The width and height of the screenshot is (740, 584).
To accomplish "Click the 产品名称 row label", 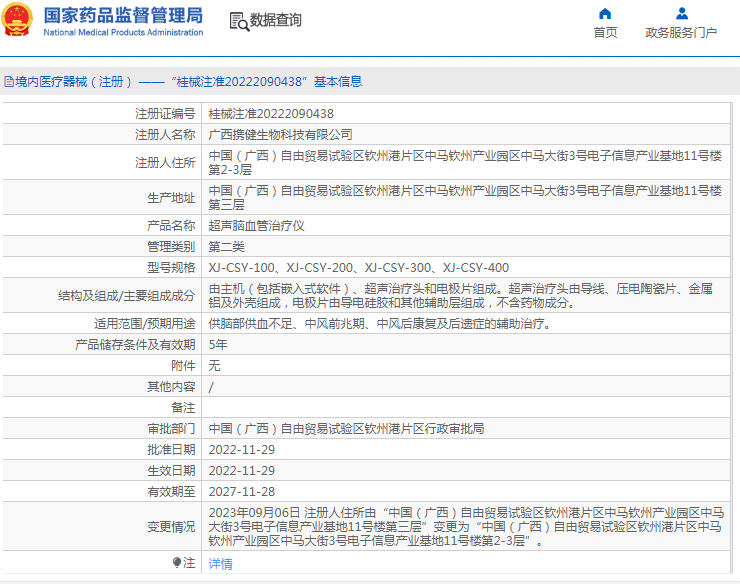I will (x=171, y=226).
